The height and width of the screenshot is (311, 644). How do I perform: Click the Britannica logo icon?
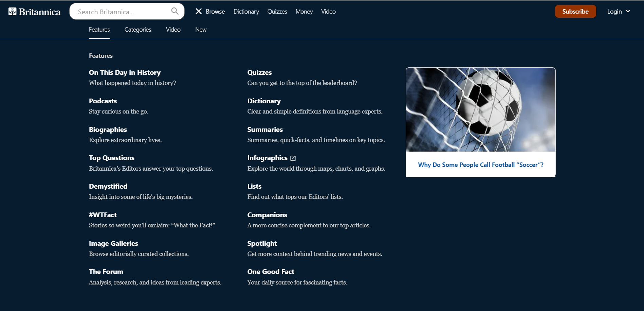[x=13, y=12]
